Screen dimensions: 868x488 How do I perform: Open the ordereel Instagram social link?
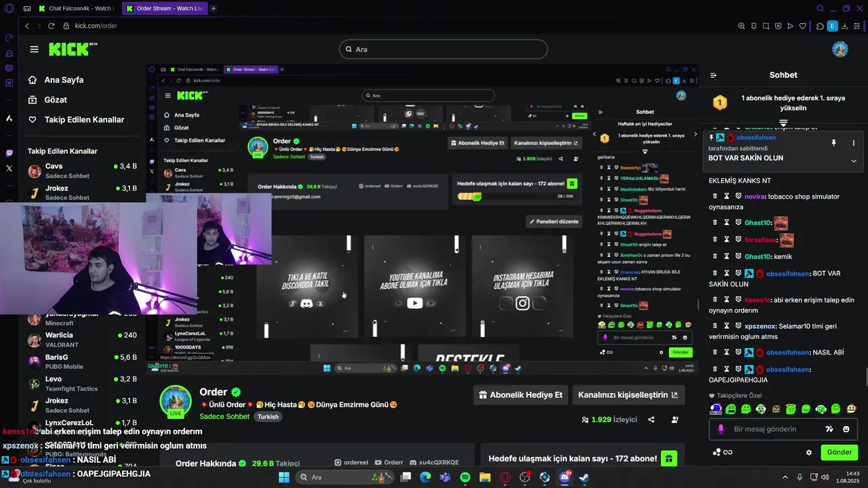click(351, 463)
